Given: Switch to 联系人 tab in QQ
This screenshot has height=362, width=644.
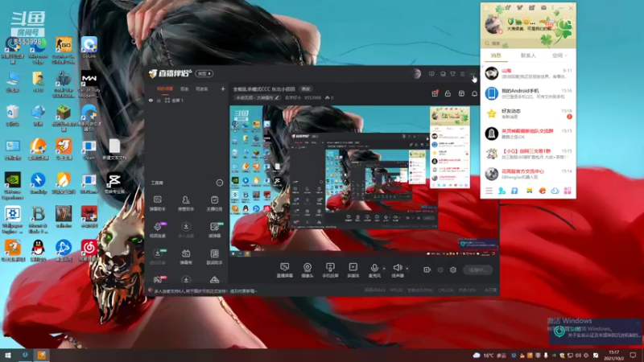Looking at the screenshot, I should [x=528, y=56].
